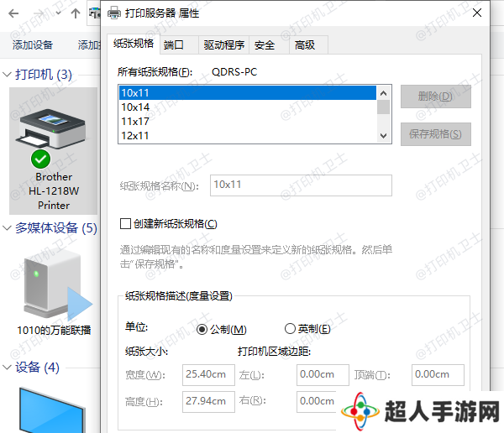Select 11x17 in the paper format list

point(136,121)
